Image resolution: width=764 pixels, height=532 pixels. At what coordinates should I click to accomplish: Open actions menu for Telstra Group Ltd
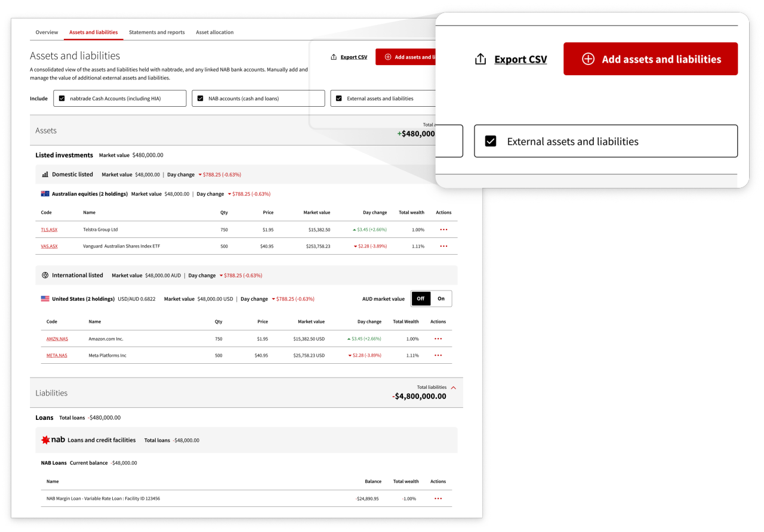(x=443, y=230)
